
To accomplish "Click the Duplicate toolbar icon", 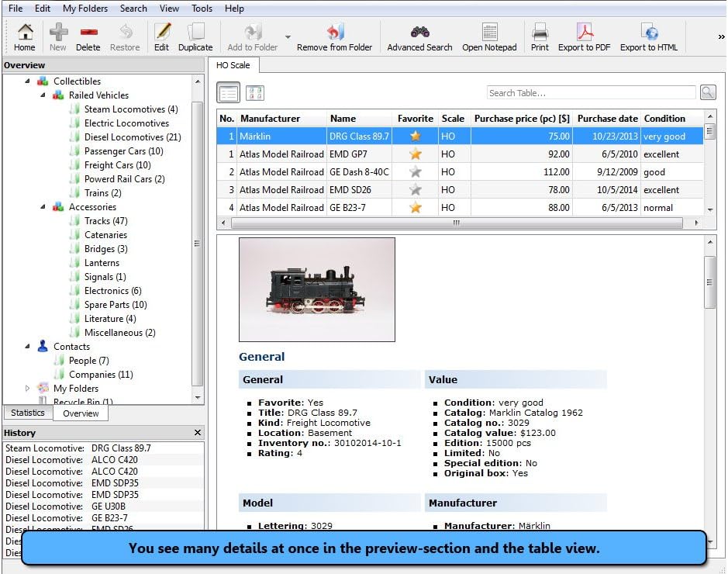I will coord(195,33).
